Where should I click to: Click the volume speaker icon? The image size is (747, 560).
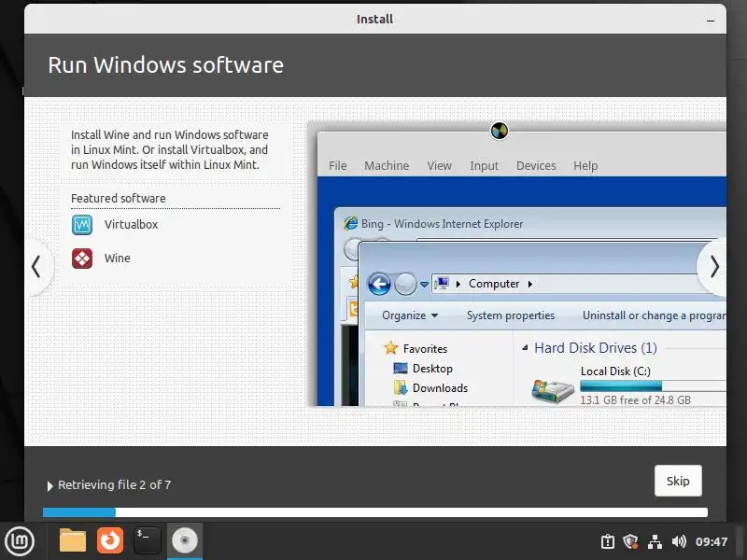(x=679, y=542)
